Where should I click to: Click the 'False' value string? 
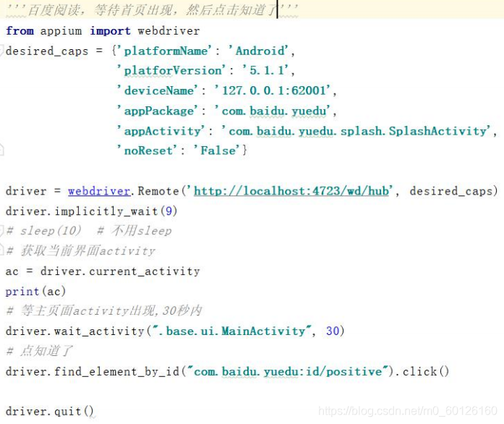216,150
